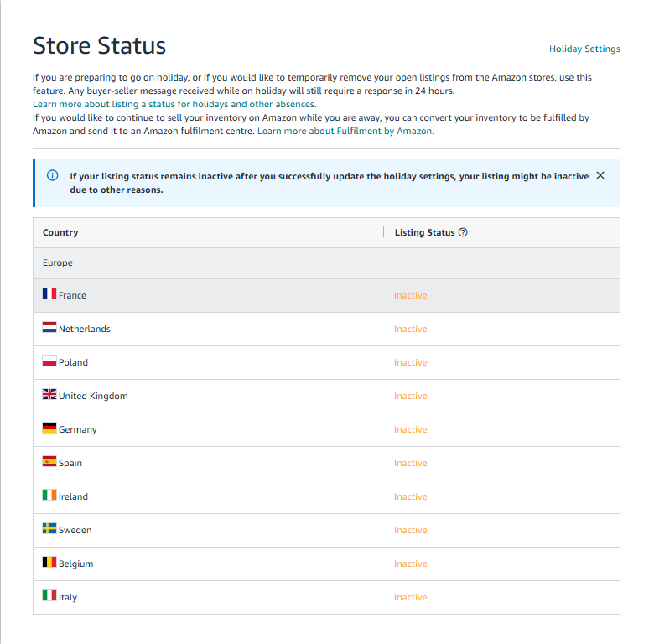The image size is (649, 644).
Task: Select the 'United Kingdom' country name
Action: [93, 396]
